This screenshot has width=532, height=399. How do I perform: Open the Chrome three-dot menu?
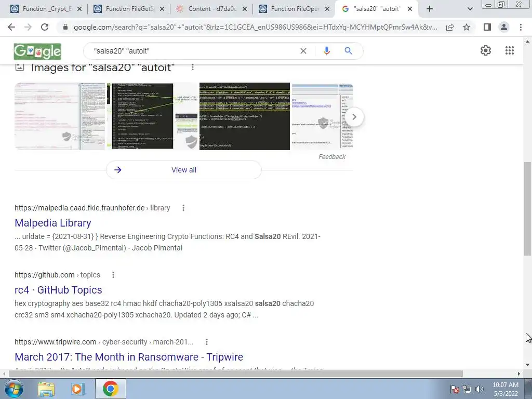[521, 27]
